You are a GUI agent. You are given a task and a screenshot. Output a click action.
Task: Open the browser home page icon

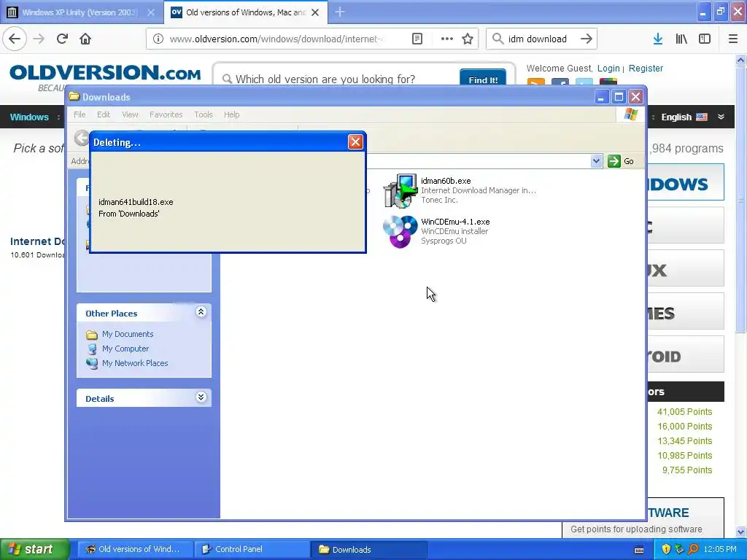(x=85, y=39)
